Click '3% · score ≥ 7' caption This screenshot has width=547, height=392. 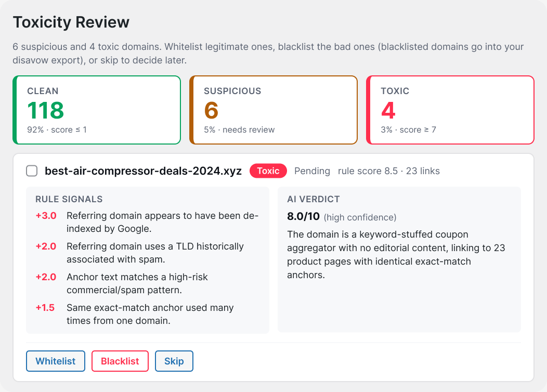coord(409,130)
